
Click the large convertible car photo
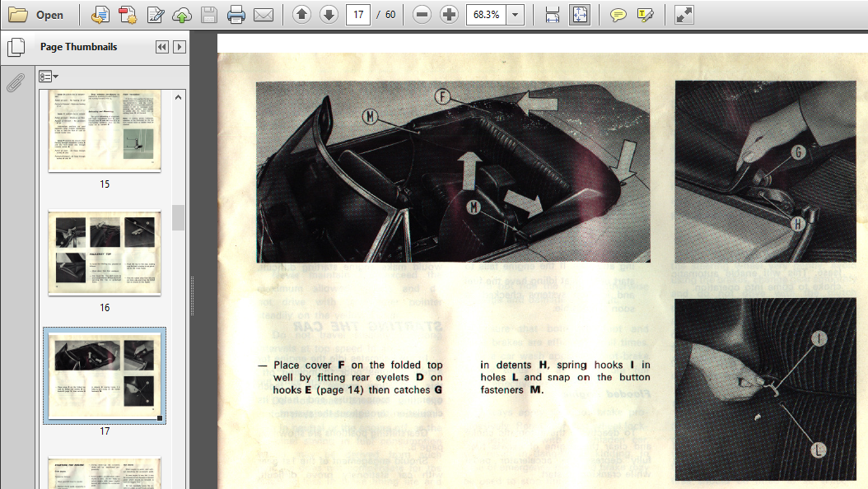point(453,172)
